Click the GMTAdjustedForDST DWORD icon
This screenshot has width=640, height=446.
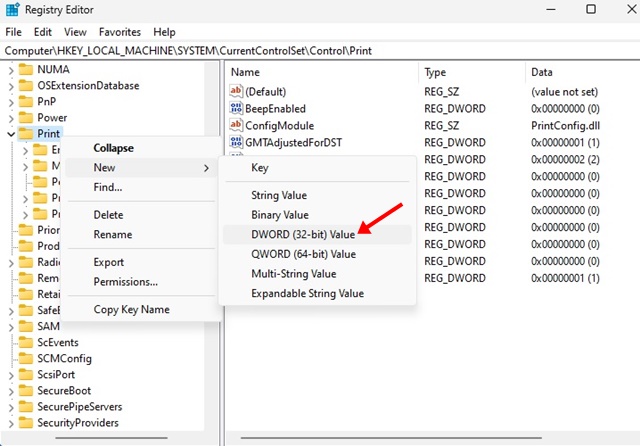[236, 142]
